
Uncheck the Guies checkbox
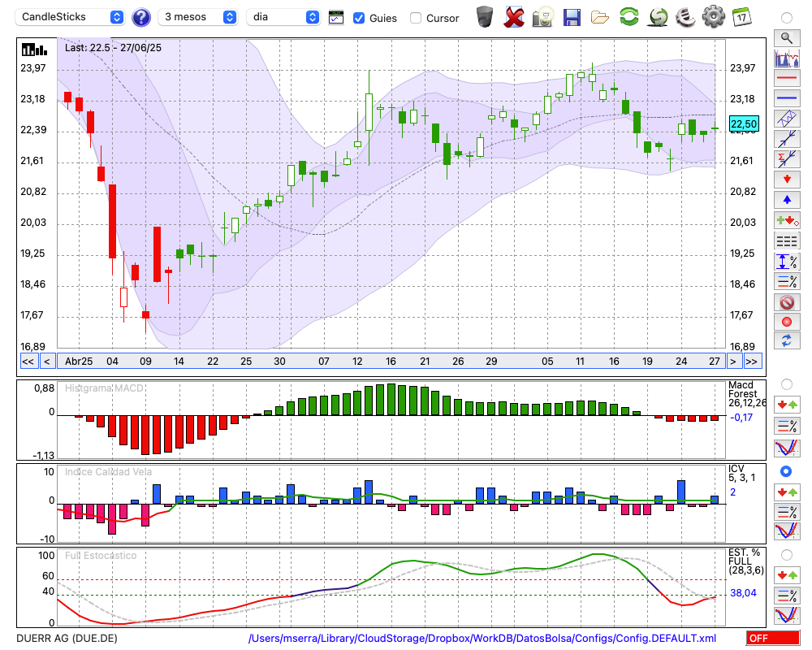tap(358, 18)
